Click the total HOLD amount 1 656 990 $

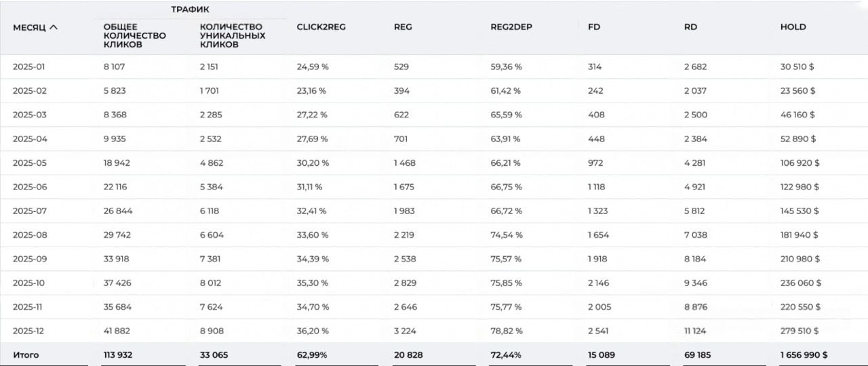coord(804,355)
